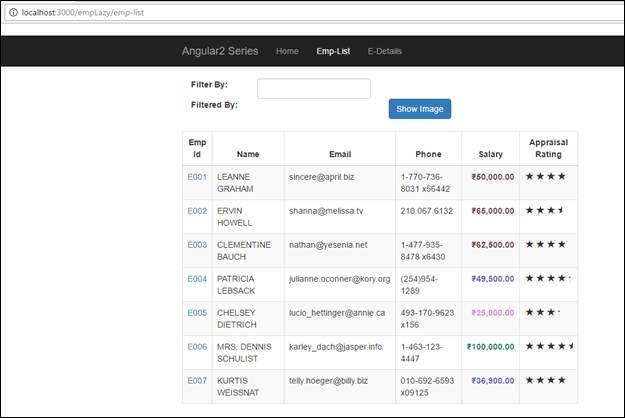Open the Home navigation tab
Screen dimensions: 625x418
[287, 51]
